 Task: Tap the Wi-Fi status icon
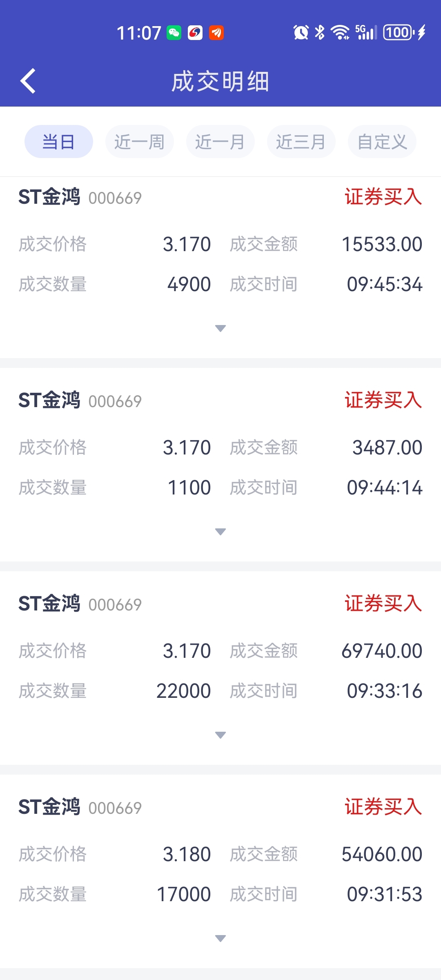click(x=340, y=32)
